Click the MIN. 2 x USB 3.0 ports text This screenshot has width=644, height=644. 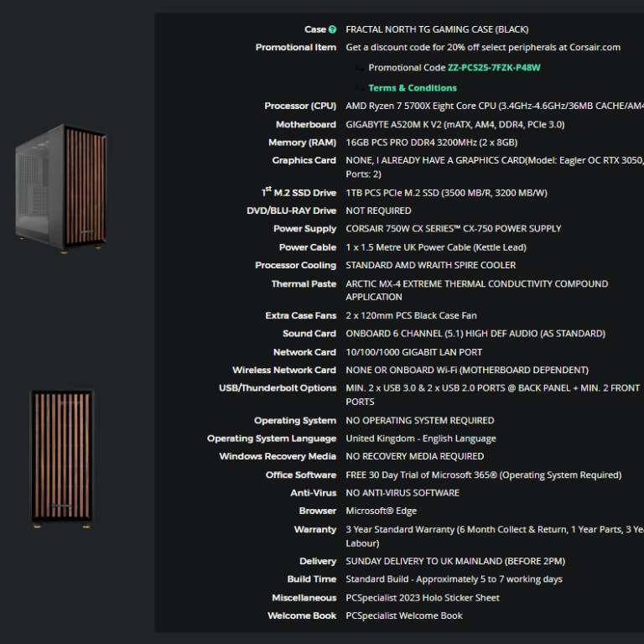(x=493, y=395)
